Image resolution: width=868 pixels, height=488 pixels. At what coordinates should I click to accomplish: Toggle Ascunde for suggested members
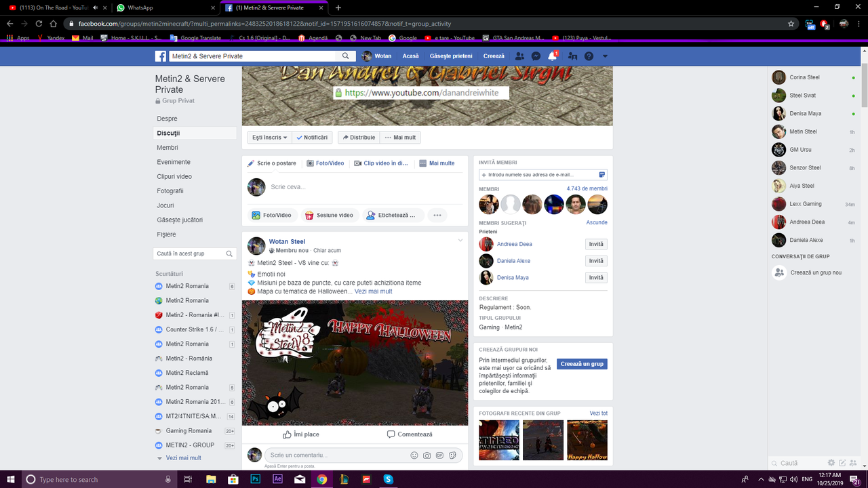tap(597, 222)
